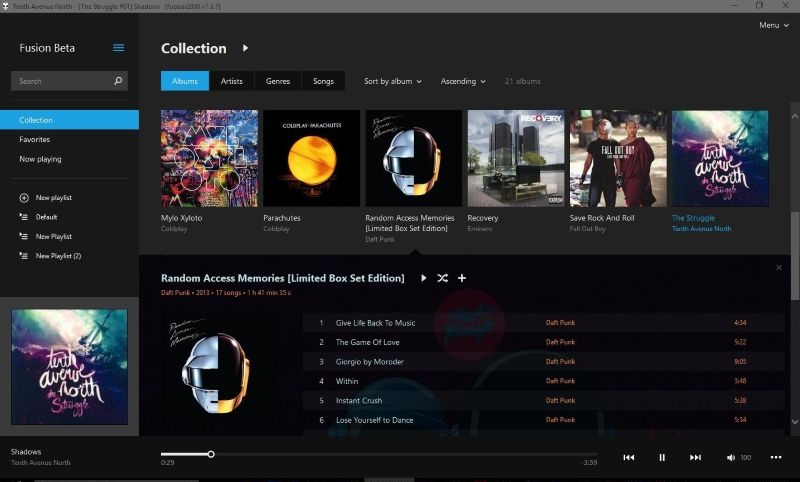
Task: Switch to the Artists tab
Action: tap(232, 81)
